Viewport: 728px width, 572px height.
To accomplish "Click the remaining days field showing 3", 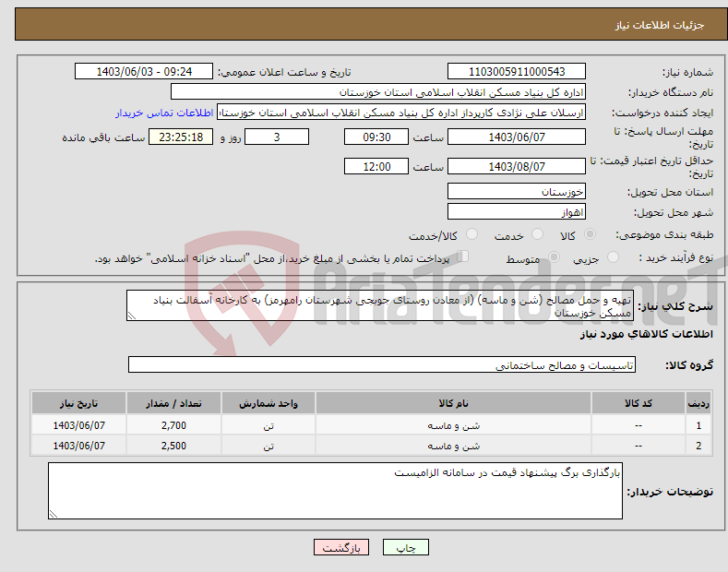I will click(277, 137).
